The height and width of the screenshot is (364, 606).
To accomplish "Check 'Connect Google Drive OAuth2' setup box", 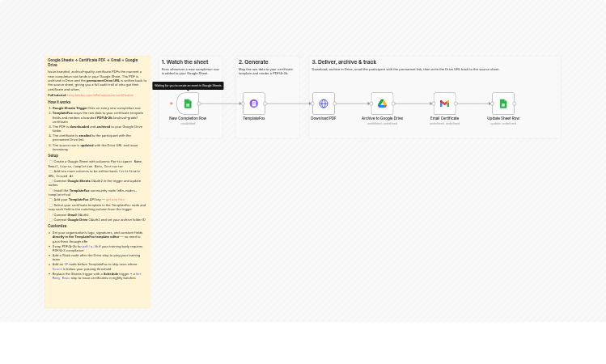I will (51, 220).
